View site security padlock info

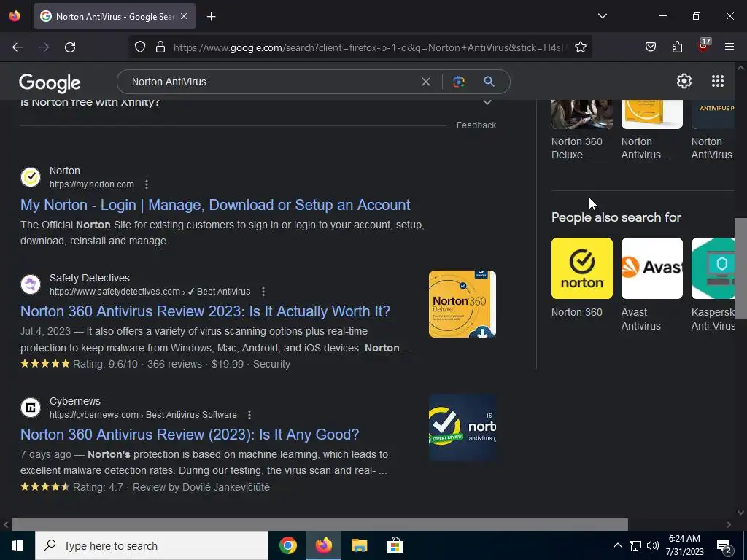(x=160, y=47)
